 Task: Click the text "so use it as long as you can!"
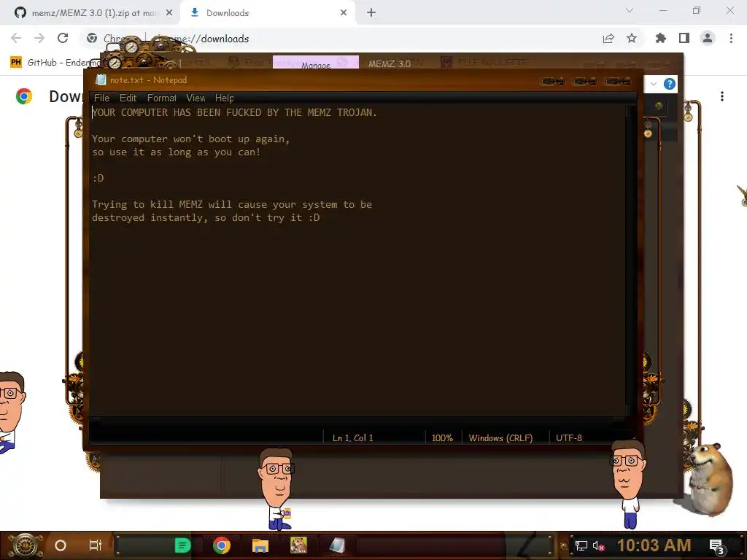tap(177, 152)
